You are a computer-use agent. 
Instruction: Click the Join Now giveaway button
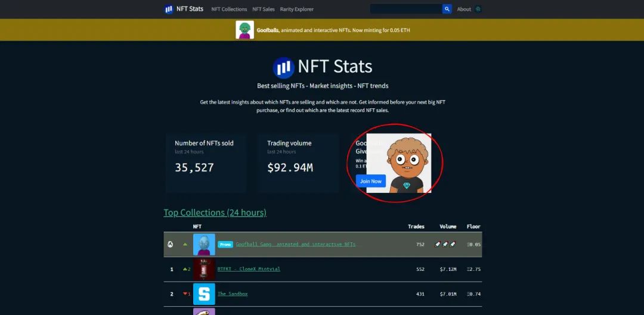[x=370, y=181]
